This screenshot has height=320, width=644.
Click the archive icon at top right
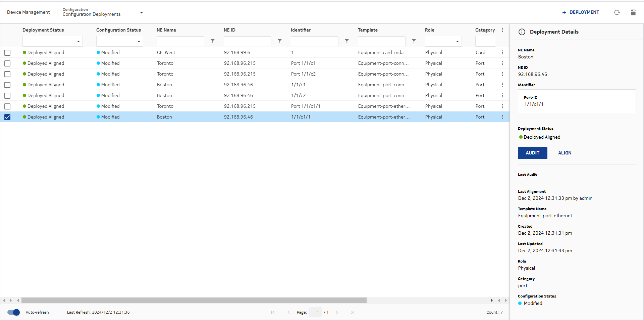[633, 12]
